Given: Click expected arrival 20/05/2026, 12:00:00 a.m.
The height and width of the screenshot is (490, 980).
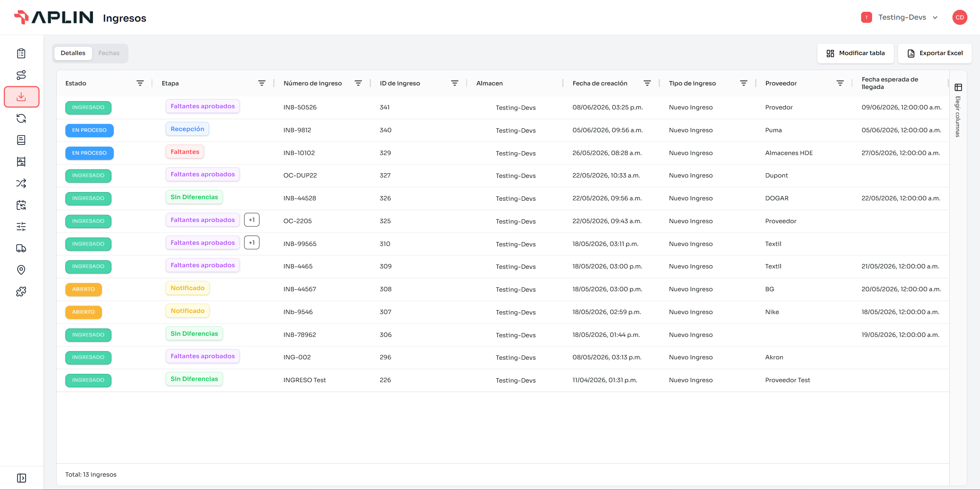Looking at the screenshot, I should point(901,289).
